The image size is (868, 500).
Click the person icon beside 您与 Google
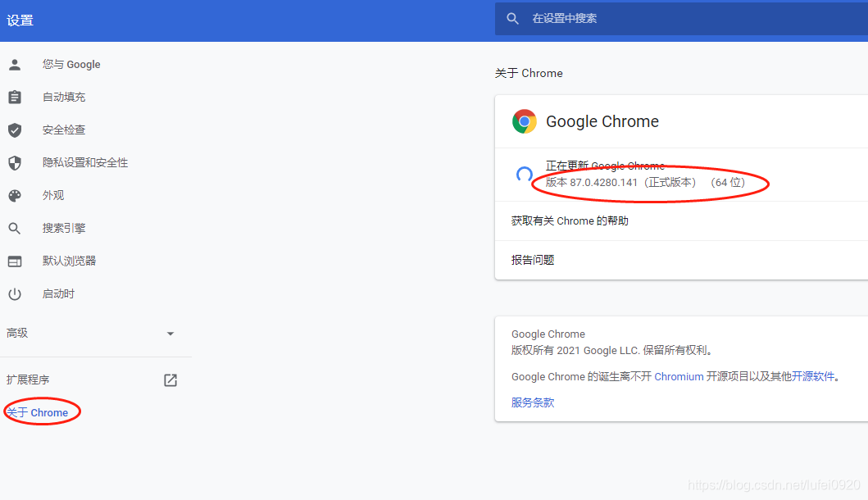click(15, 65)
